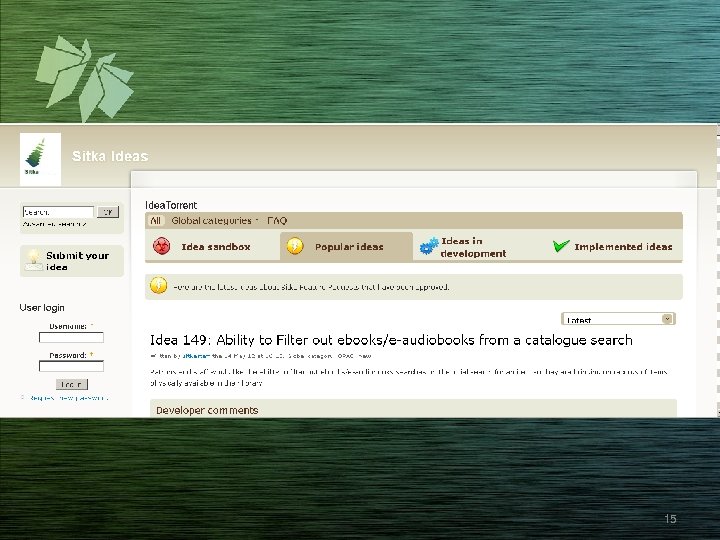Open Request new password link
The width and height of the screenshot is (720, 540).
click(69, 398)
